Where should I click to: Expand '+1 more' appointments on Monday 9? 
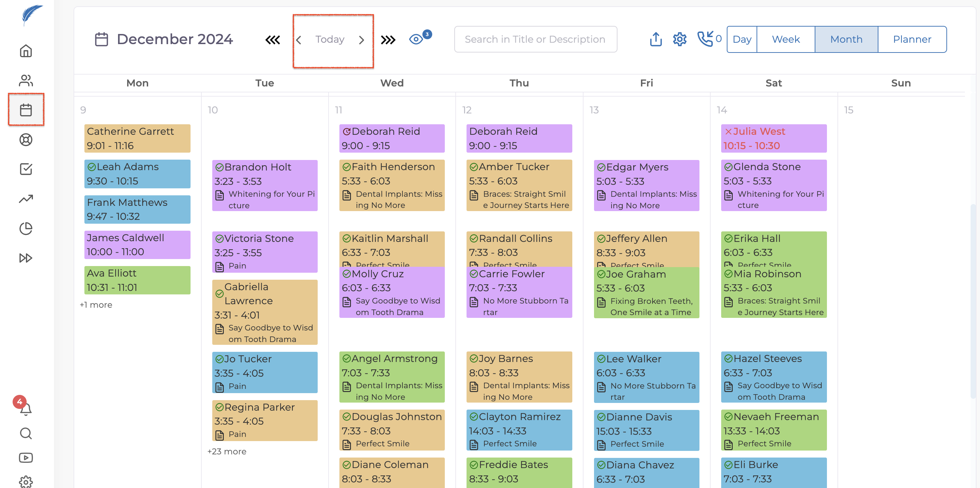click(x=96, y=305)
